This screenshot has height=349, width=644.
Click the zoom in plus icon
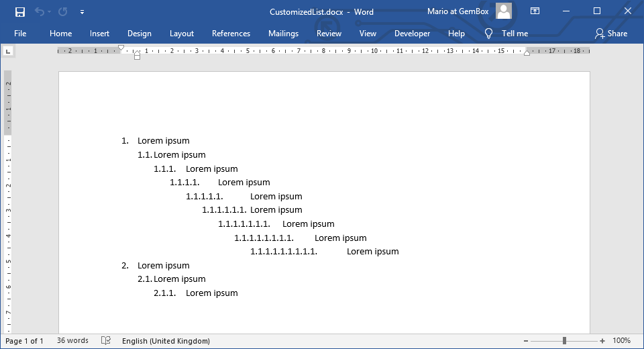602,341
